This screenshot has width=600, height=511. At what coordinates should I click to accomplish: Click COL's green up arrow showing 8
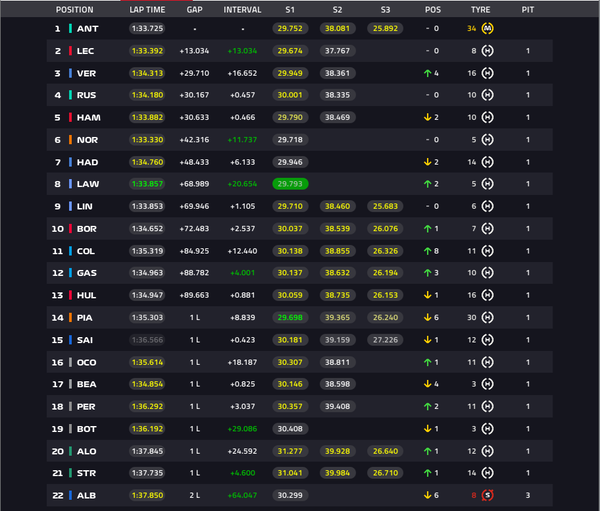tap(427, 251)
